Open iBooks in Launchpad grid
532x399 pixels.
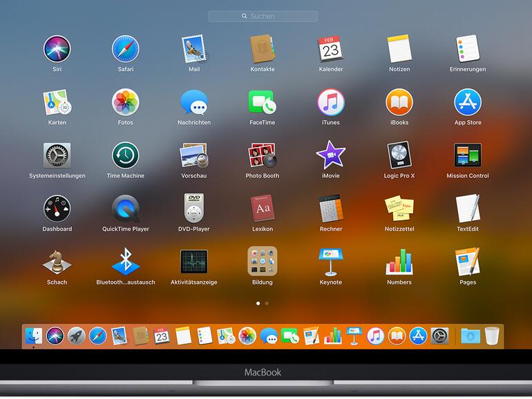pyautogui.click(x=399, y=102)
